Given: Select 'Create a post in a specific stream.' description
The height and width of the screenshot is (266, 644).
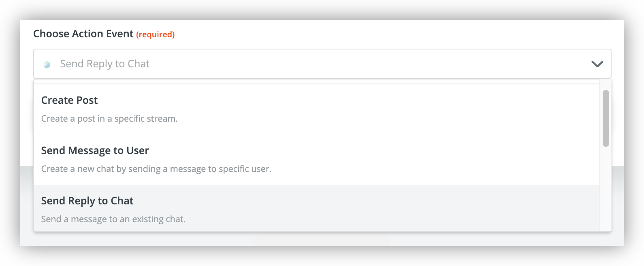Looking at the screenshot, I should point(109,119).
